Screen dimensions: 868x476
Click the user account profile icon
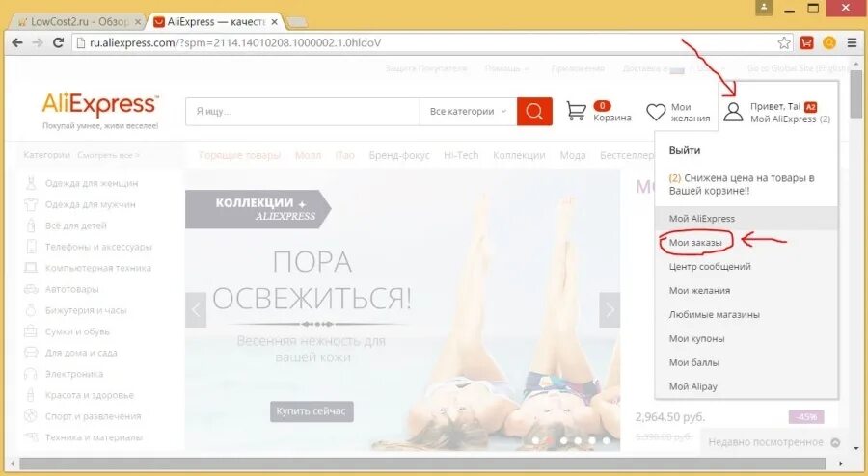[x=733, y=112]
